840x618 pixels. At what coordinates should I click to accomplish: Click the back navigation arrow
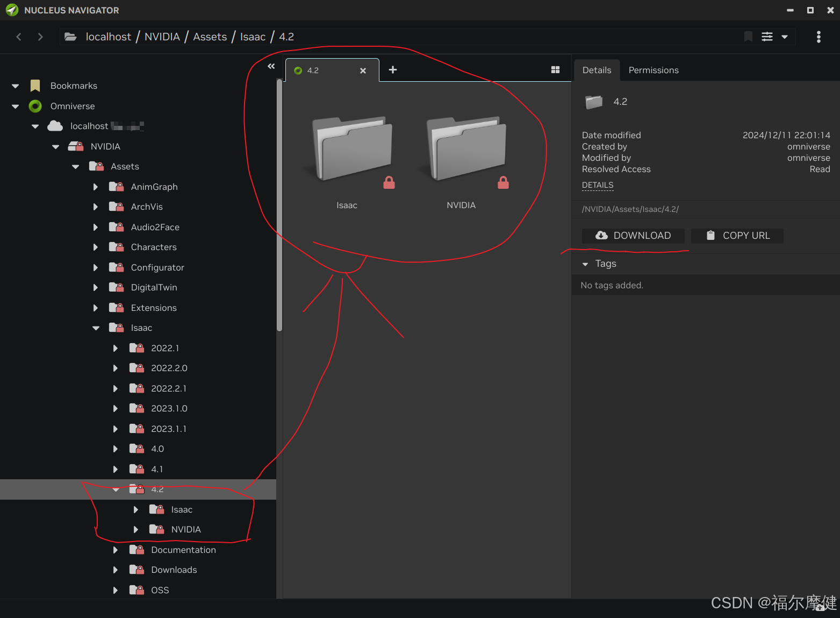click(x=19, y=37)
